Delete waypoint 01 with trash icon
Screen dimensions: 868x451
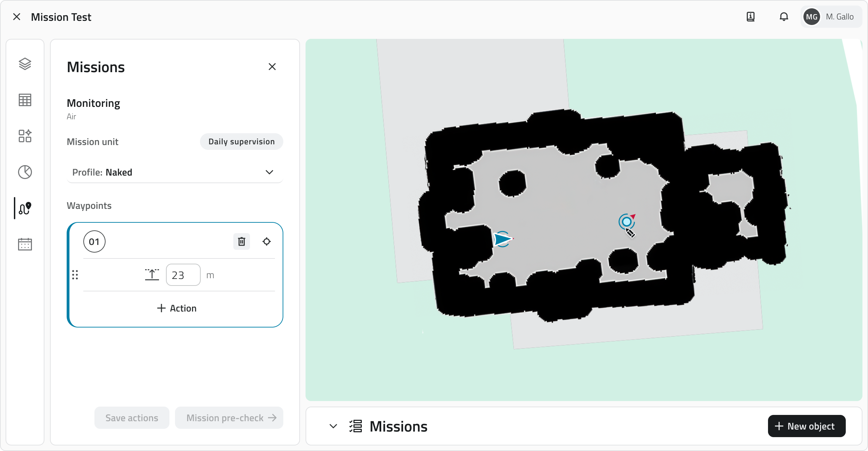click(242, 241)
